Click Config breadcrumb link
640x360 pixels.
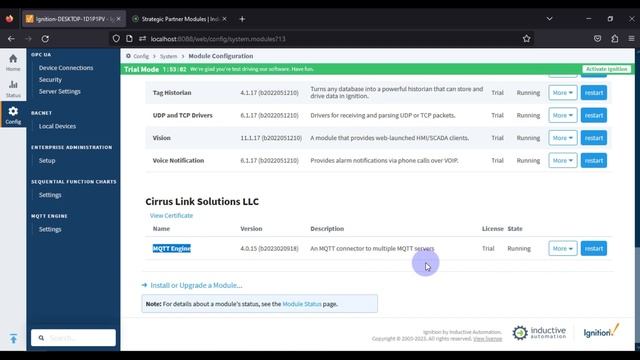coord(141,56)
